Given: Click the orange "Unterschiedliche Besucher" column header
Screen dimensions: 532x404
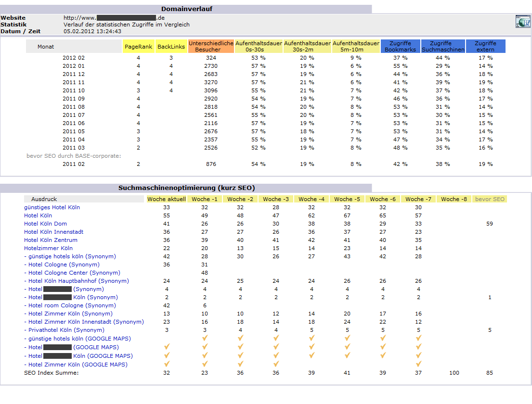Looking at the screenshot, I should pyautogui.click(x=211, y=46).
